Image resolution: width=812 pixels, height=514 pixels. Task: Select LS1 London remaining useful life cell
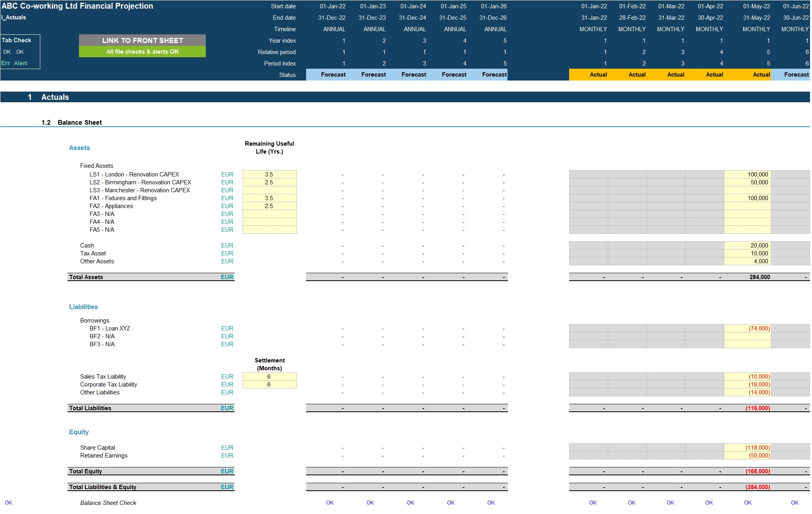269,174
